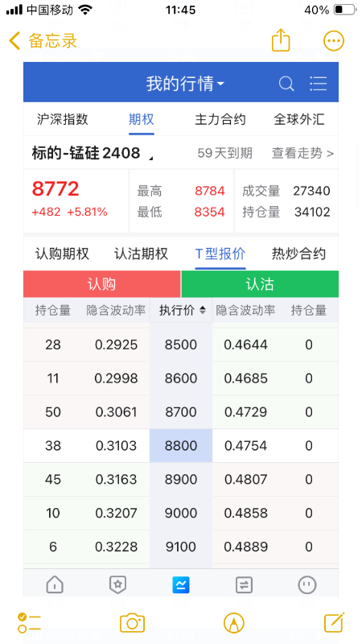Tap the latest price 8772

click(56, 189)
